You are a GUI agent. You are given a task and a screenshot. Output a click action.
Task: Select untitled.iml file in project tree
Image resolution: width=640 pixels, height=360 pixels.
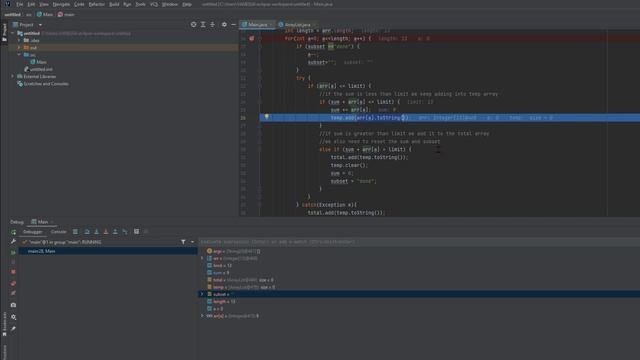tap(38, 69)
